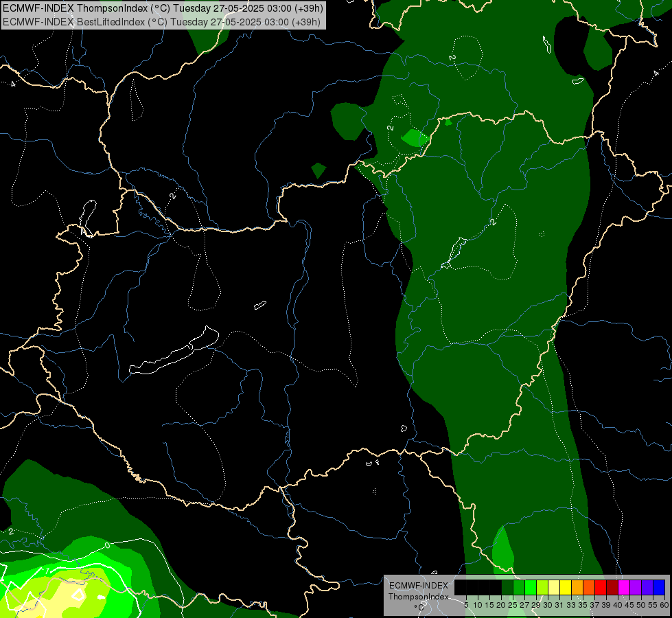672x618 pixels.
Task: Select the red-orange 35-37 legend swatch
Action: pyautogui.click(x=589, y=587)
